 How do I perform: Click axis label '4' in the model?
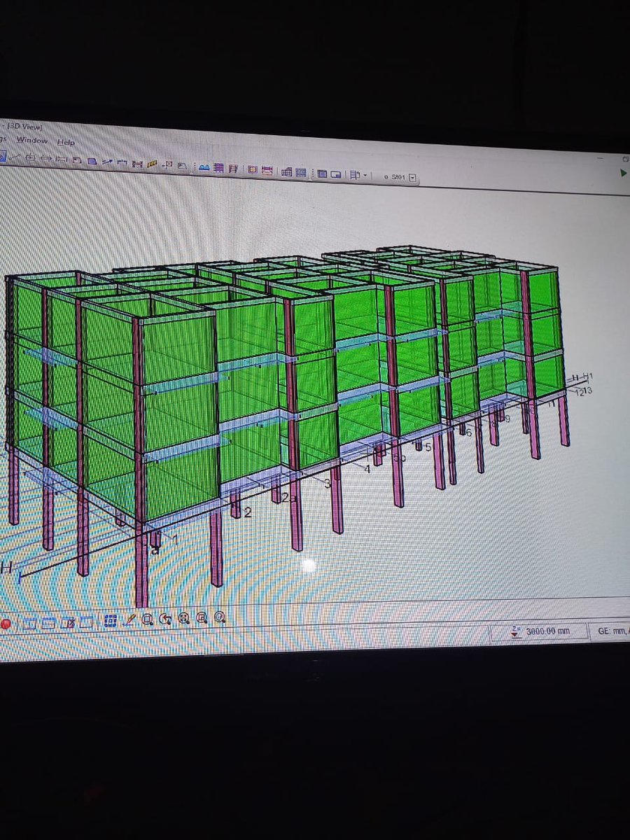367,469
